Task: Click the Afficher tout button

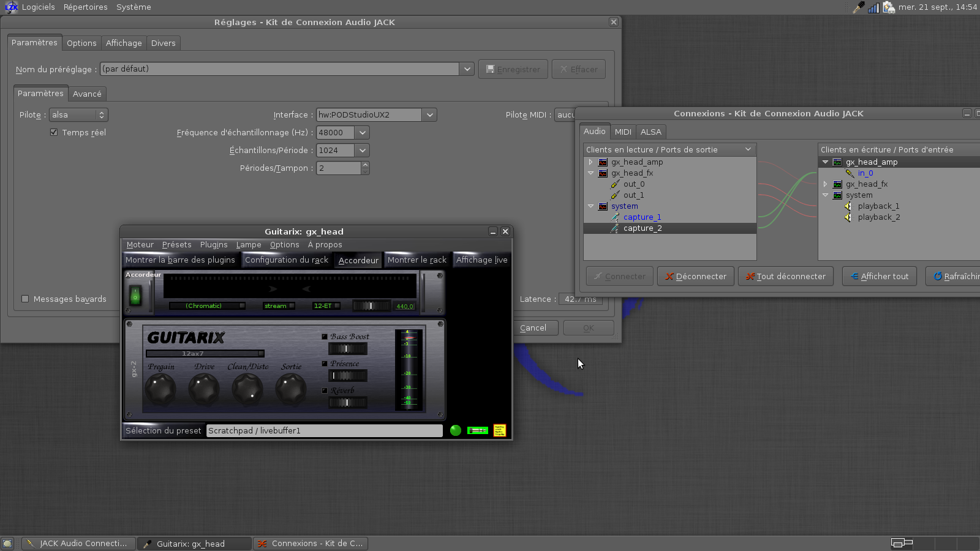Action: (879, 277)
